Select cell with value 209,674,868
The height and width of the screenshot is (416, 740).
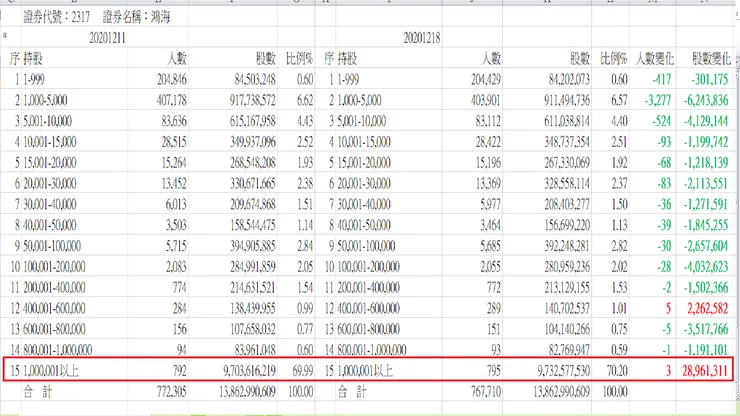click(x=253, y=204)
